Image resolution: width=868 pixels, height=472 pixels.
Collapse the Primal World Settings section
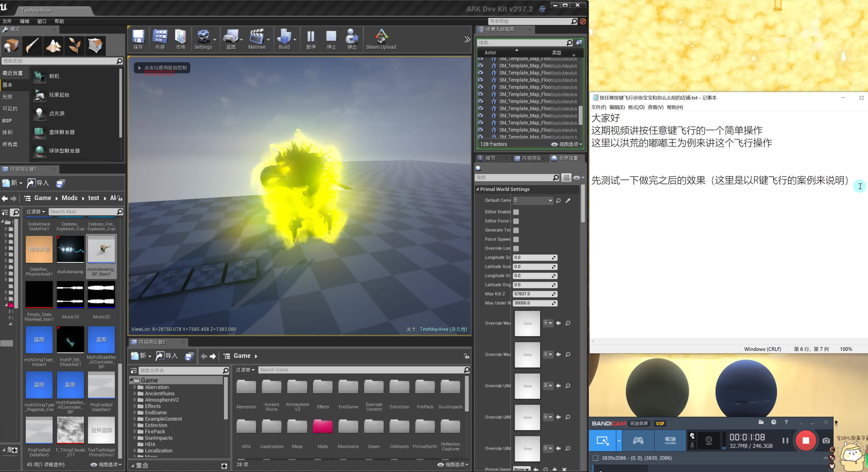pyautogui.click(x=478, y=189)
